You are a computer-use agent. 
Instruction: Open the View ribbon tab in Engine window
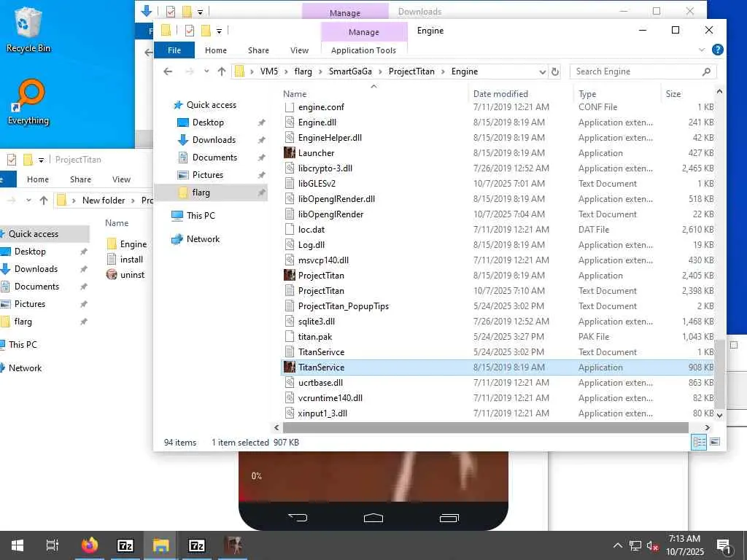click(x=299, y=50)
